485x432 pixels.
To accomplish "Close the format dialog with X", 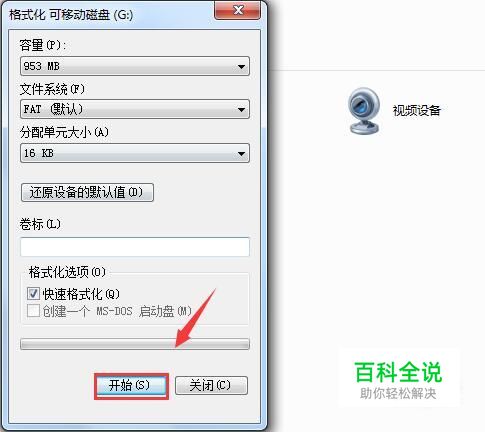I will pyautogui.click(x=238, y=10).
